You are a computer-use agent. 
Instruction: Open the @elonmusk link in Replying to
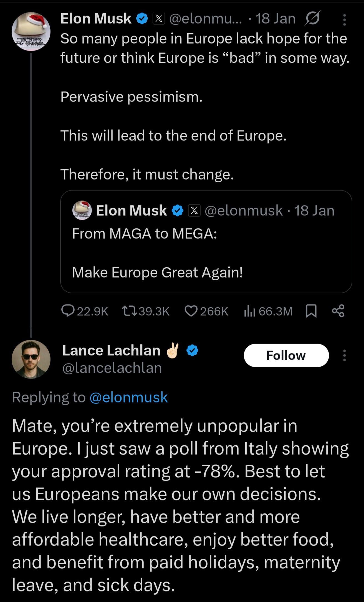point(129,397)
